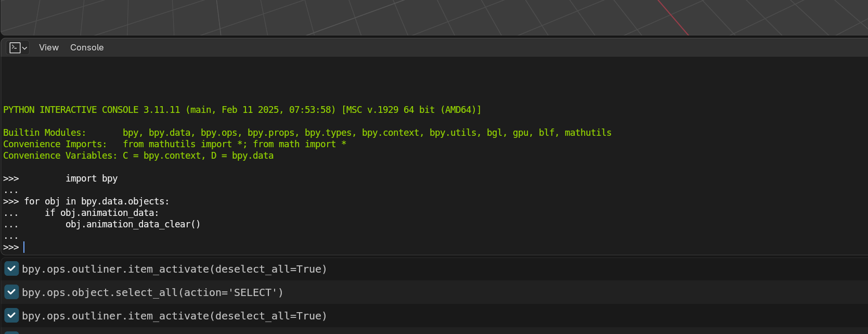Click the Builtin Modules line
The image size is (868, 334).
(x=307, y=133)
